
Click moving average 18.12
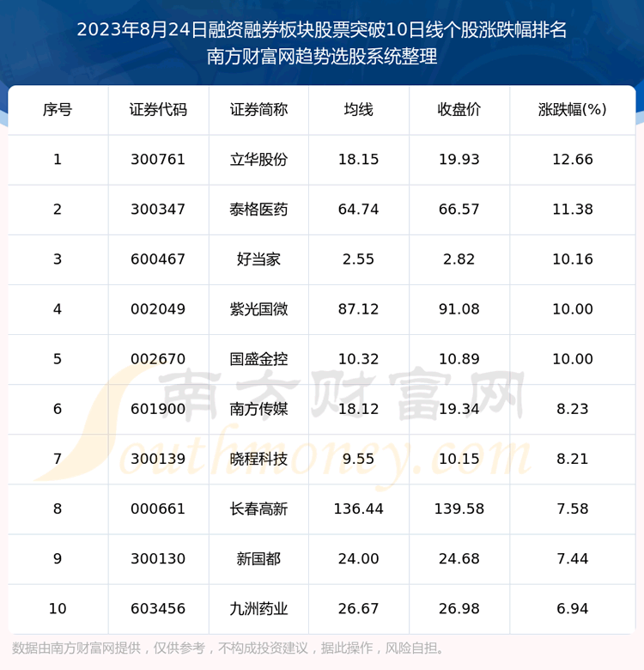pos(358,409)
